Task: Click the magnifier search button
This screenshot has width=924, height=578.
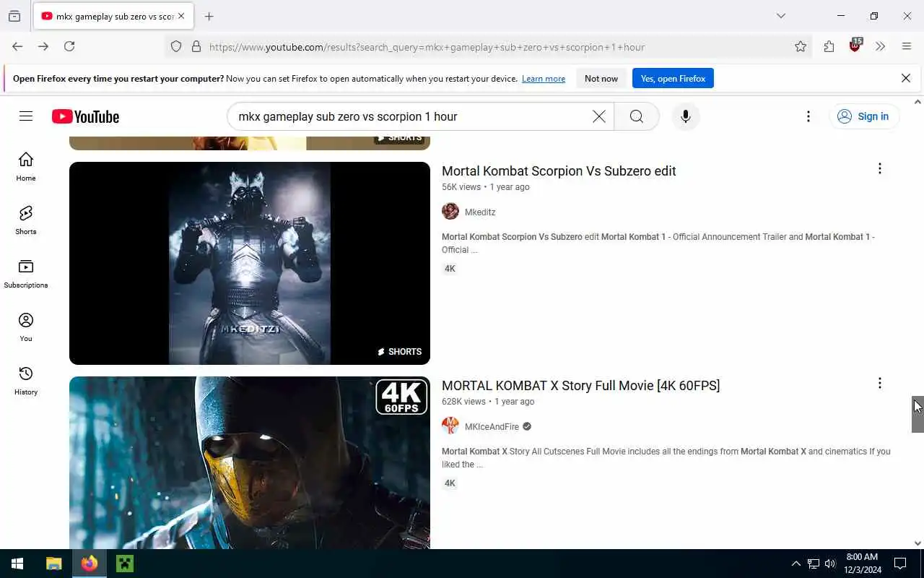Action: click(636, 116)
